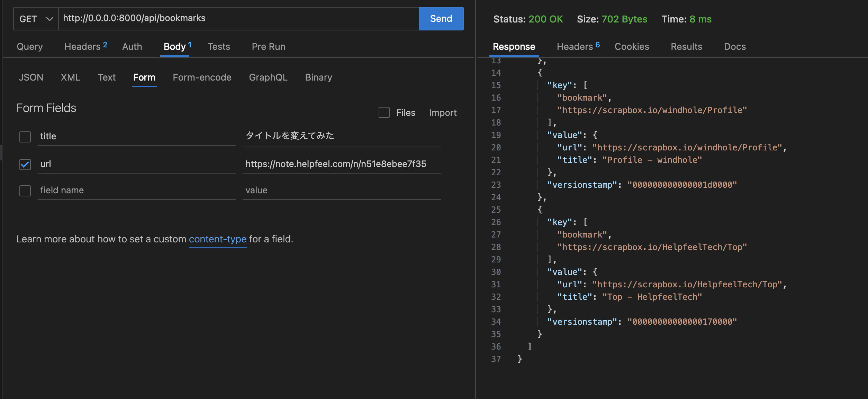Toggle the Files checkbox
The image size is (868, 399).
(384, 112)
